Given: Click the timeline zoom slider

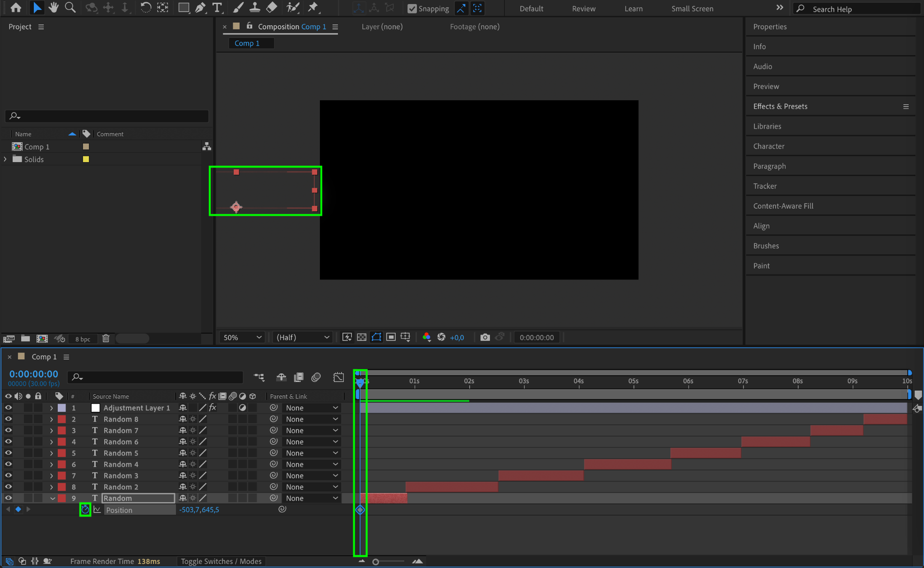Looking at the screenshot, I should tap(376, 562).
